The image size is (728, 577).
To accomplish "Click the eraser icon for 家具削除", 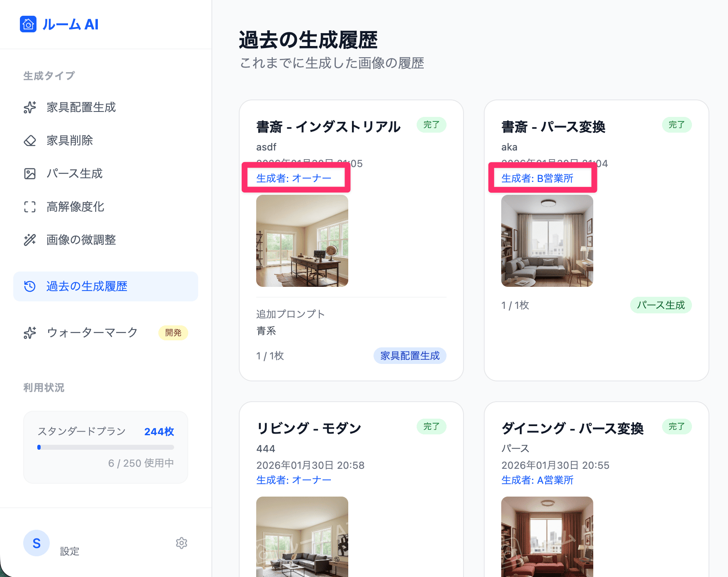I will click(x=30, y=141).
